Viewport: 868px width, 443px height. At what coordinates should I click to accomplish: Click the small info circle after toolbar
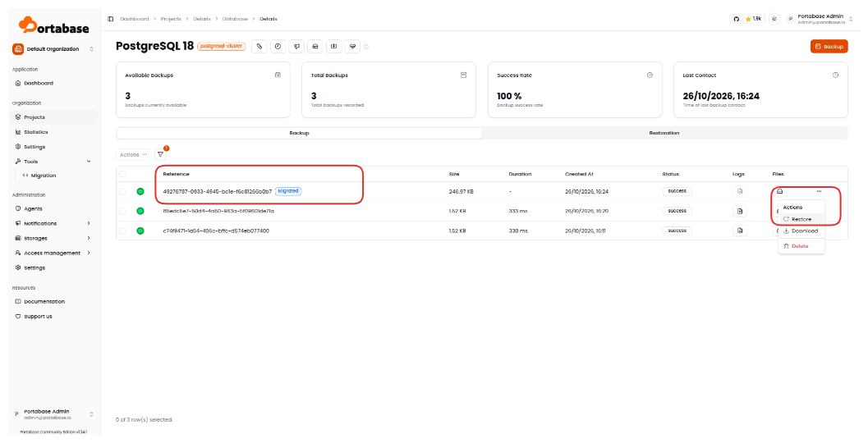point(366,47)
